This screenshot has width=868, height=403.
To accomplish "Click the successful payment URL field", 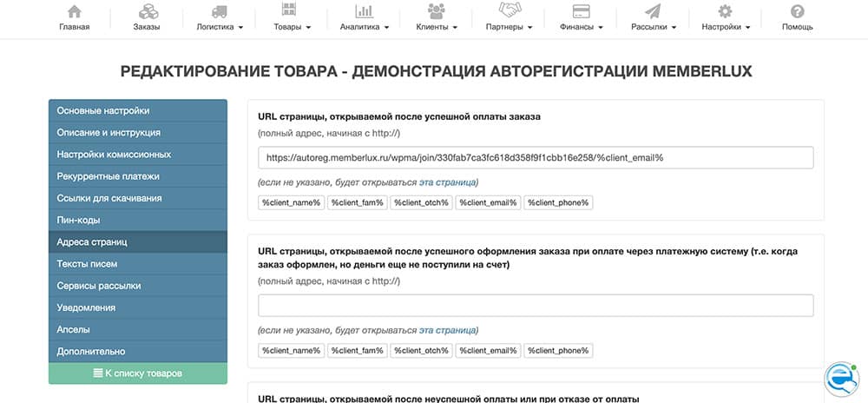I will (536, 157).
